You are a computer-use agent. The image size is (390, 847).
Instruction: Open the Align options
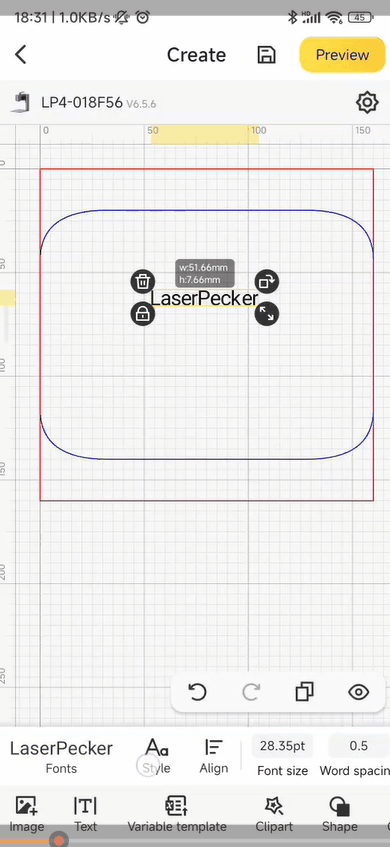214,756
